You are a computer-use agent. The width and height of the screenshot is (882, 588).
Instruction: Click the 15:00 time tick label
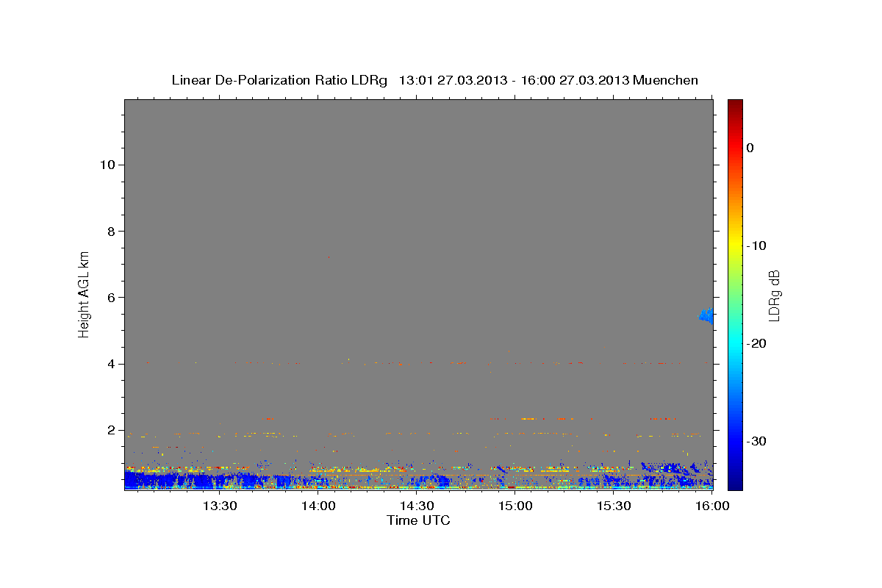coord(515,506)
